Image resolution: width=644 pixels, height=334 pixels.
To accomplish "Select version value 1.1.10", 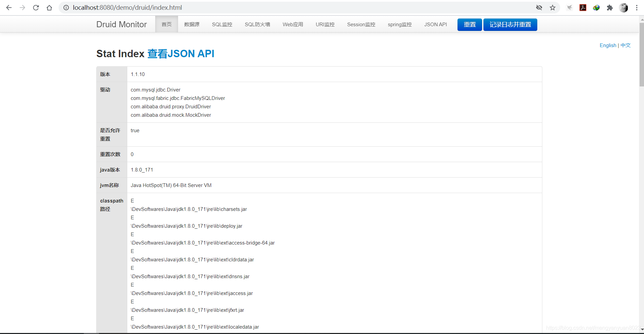I will coord(138,74).
